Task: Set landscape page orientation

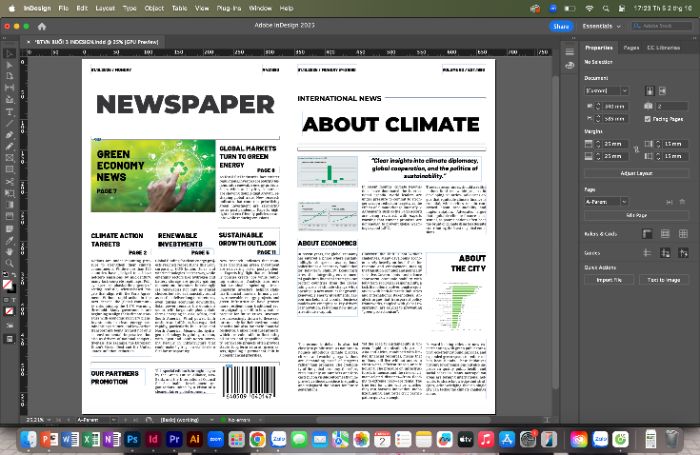Action: (662, 91)
